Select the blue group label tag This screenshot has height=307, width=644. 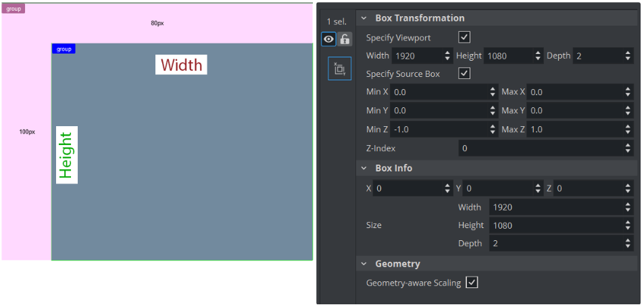pos(64,49)
